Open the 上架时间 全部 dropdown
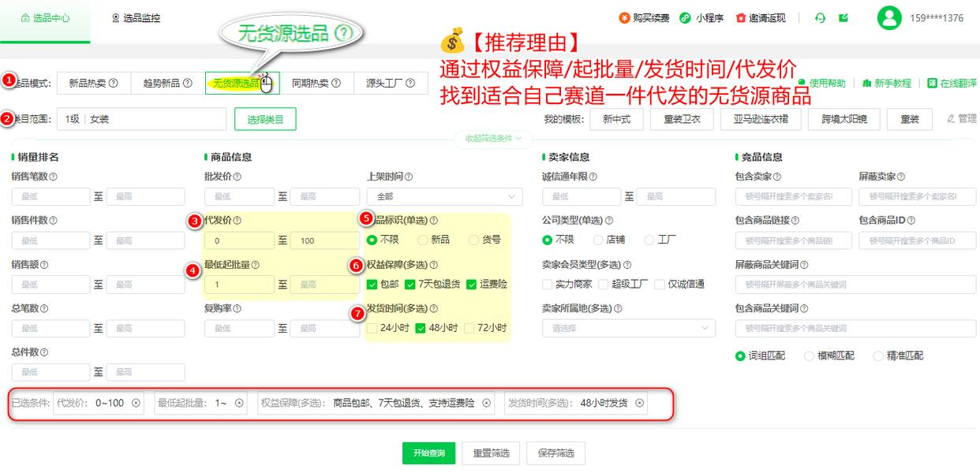 click(444, 196)
